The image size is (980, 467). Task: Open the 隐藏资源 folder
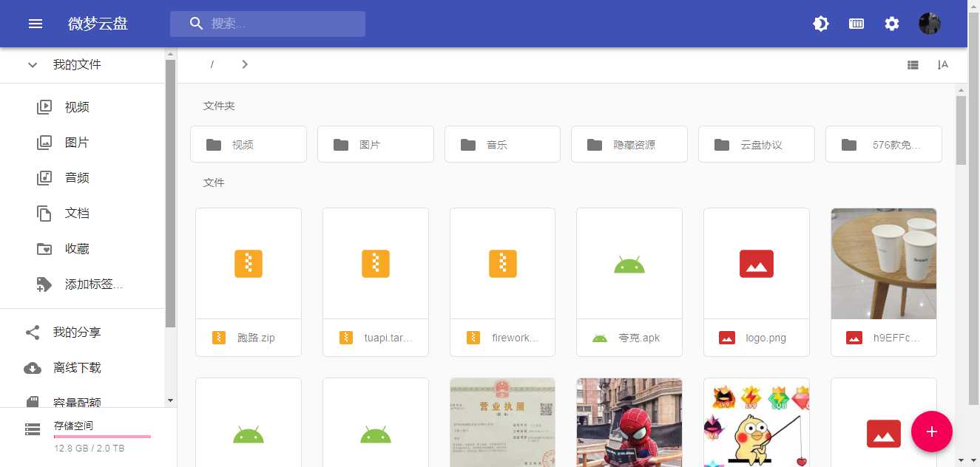pos(629,144)
